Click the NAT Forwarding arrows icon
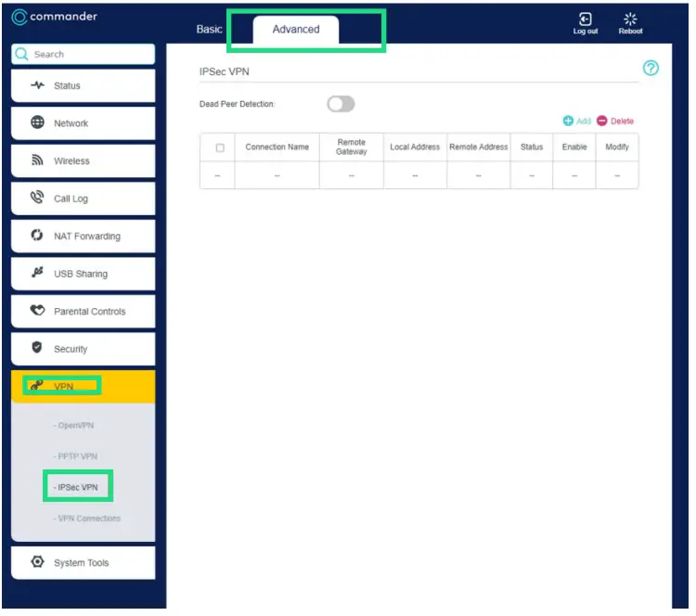 click(x=37, y=235)
